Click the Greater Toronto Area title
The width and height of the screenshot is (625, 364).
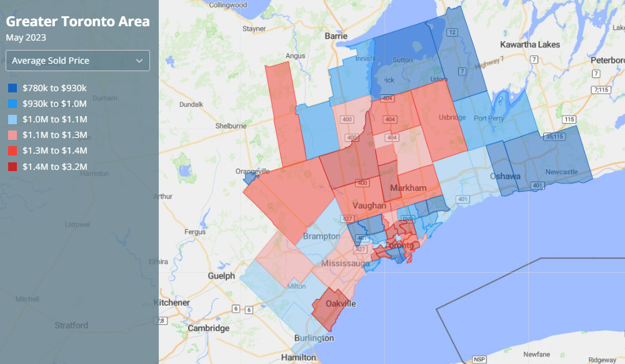tap(77, 21)
